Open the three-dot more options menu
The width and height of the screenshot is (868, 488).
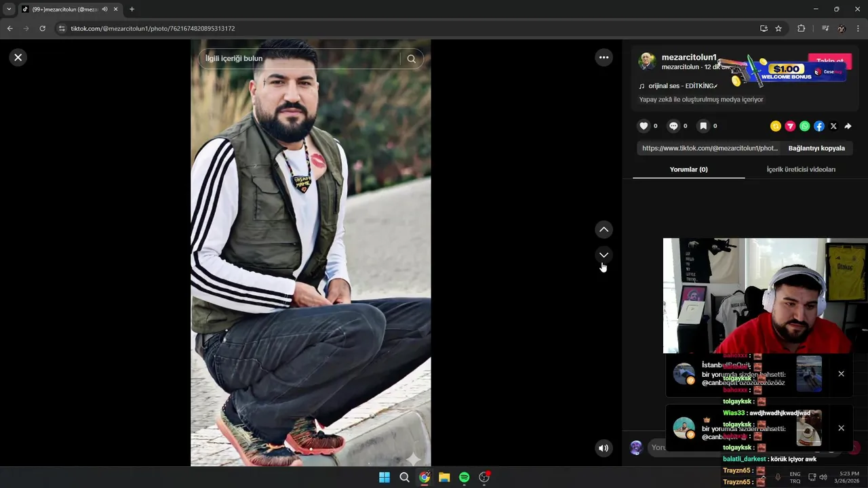coord(604,58)
